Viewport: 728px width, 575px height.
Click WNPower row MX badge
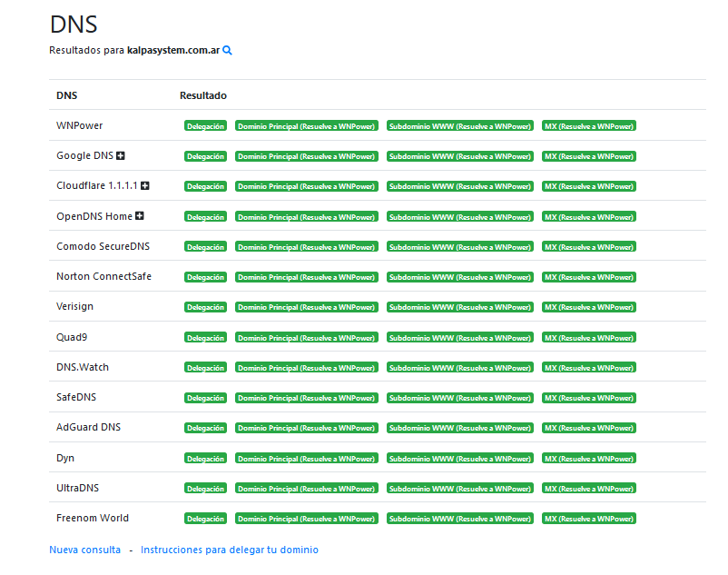589,126
